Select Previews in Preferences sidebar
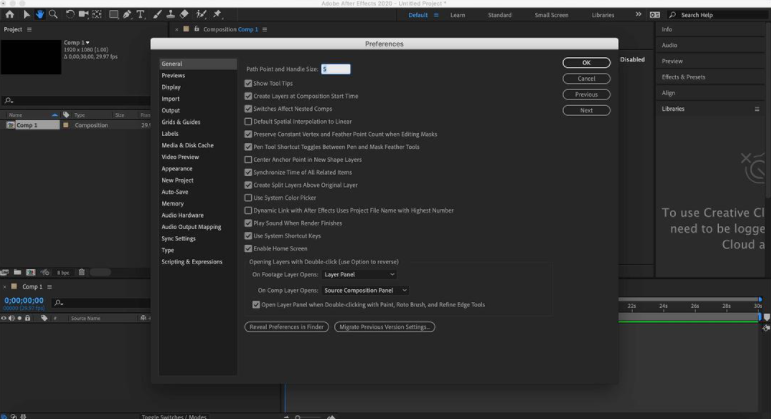The width and height of the screenshot is (771, 419). click(173, 76)
